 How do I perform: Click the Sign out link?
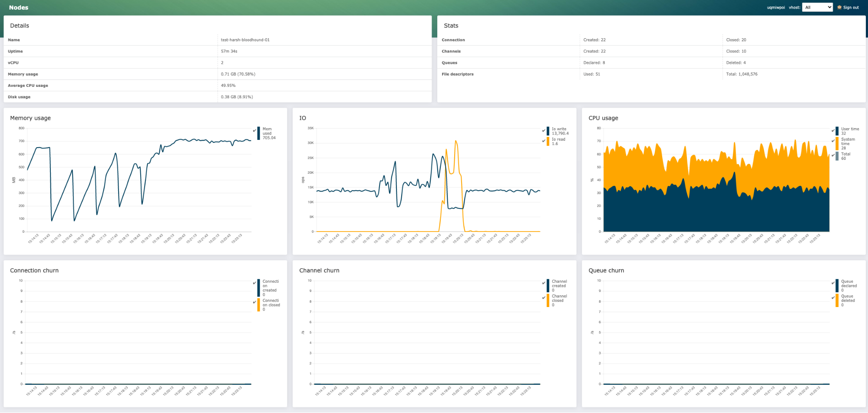[x=850, y=7]
